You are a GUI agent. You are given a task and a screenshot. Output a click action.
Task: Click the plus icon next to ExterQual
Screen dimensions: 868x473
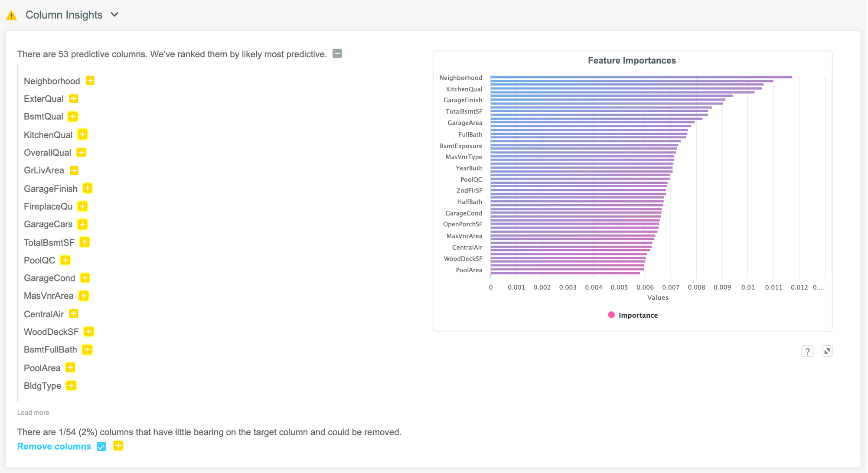click(x=74, y=98)
